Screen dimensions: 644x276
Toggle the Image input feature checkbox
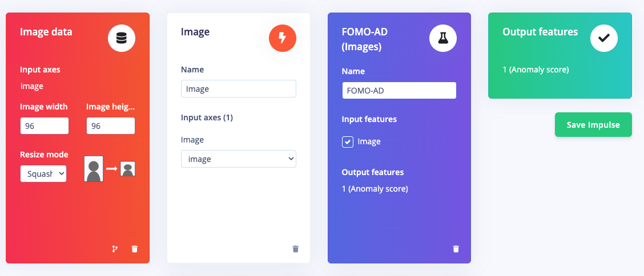pyautogui.click(x=348, y=142)
